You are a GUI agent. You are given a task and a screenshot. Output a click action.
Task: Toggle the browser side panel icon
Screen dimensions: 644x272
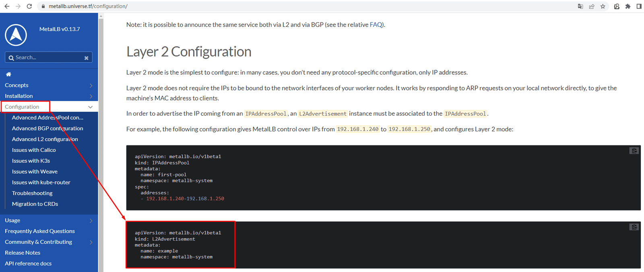[x=639, y=6]
